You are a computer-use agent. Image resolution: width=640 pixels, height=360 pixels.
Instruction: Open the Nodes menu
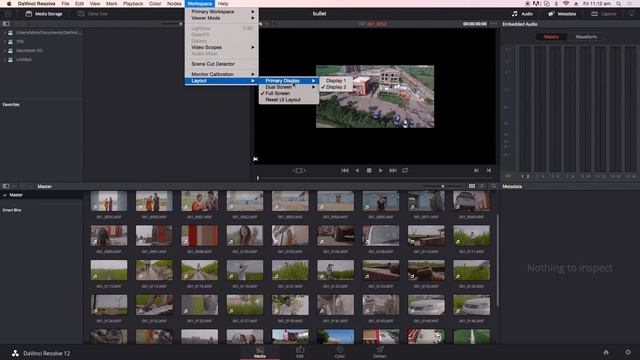point(174,4)
